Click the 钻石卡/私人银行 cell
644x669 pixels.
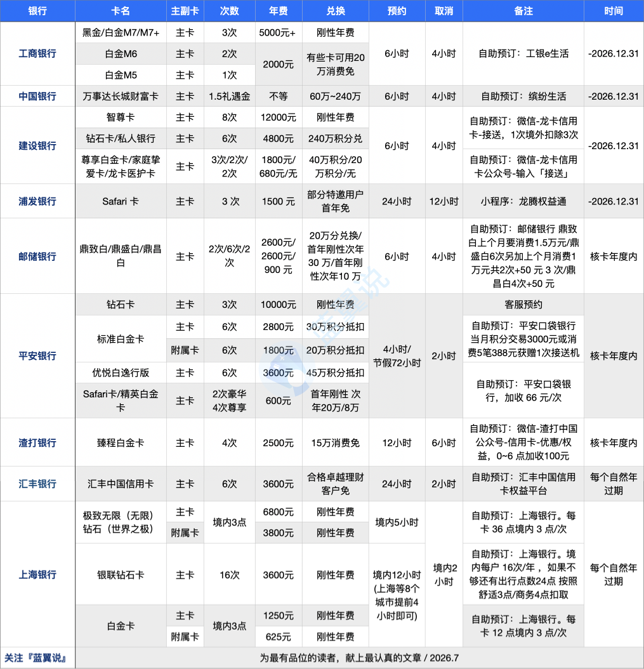point(121,138)
